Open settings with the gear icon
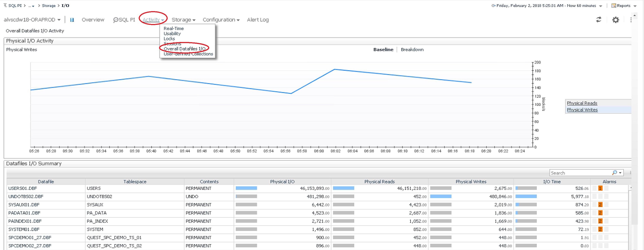 click(615, 20)
